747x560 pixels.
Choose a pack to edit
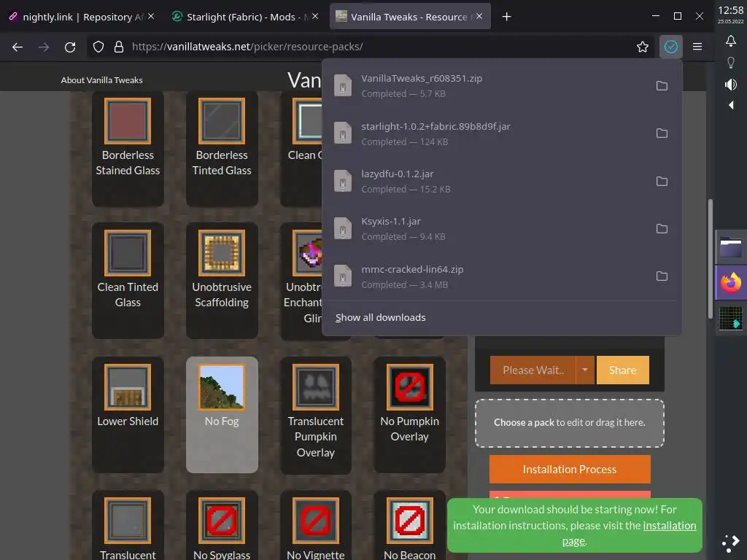tap(569, 423)
